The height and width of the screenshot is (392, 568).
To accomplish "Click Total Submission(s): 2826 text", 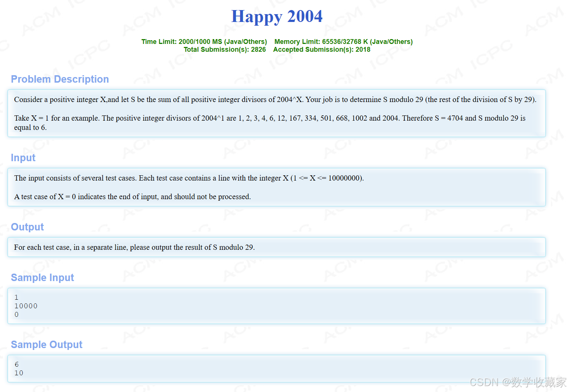I will pyautogui.click(x=225, y=49).
